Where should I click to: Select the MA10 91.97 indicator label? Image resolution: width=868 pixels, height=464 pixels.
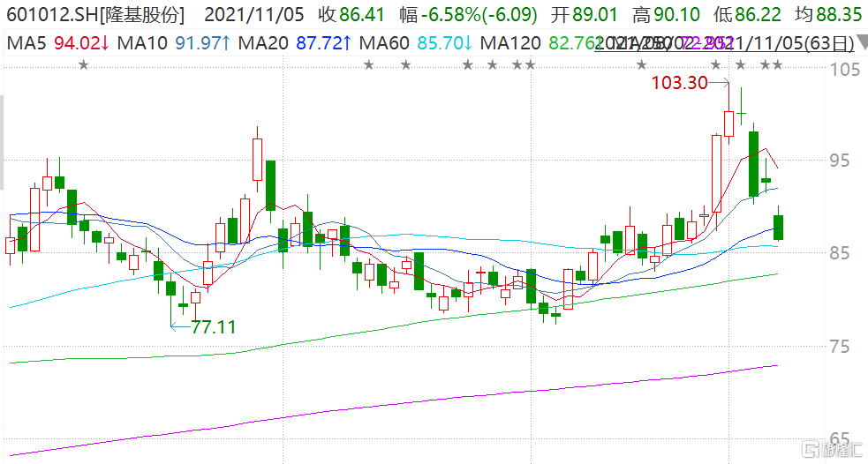tap(174, 42)
